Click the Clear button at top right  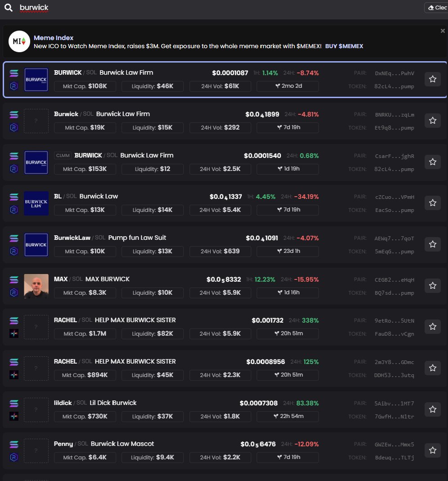[x=437, y=8]
